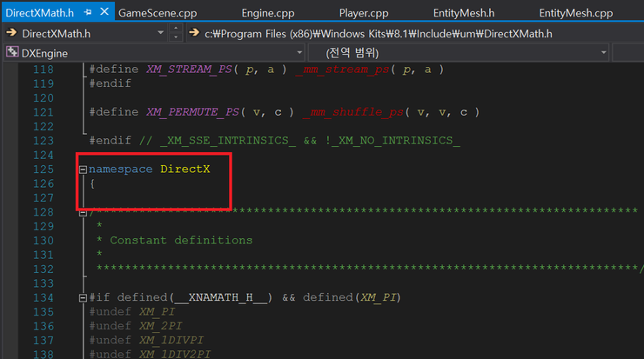Click XM_PERMUTE_PS macro on line 121
This screenshot has height=359, width=644.
(192, 112)
